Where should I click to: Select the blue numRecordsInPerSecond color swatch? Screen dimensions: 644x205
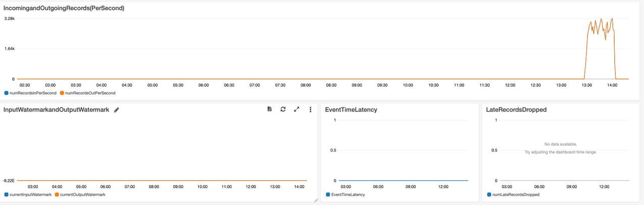[7, 93]
